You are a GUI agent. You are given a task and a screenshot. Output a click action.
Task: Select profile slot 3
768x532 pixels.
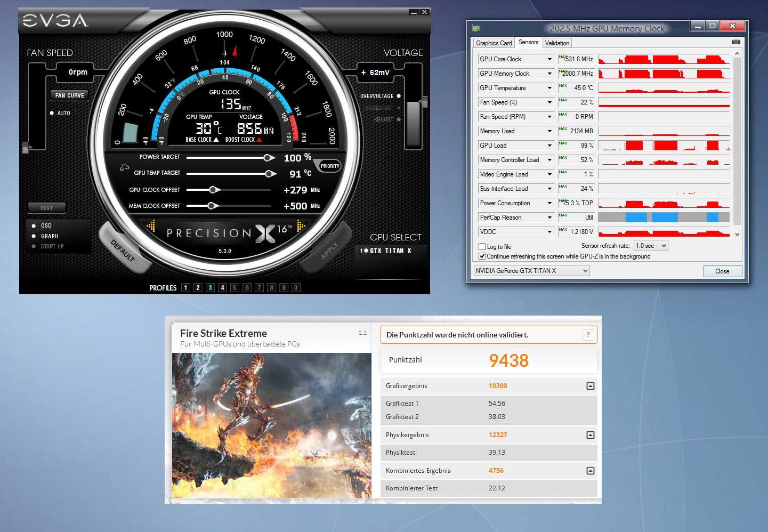click(210, 288)
